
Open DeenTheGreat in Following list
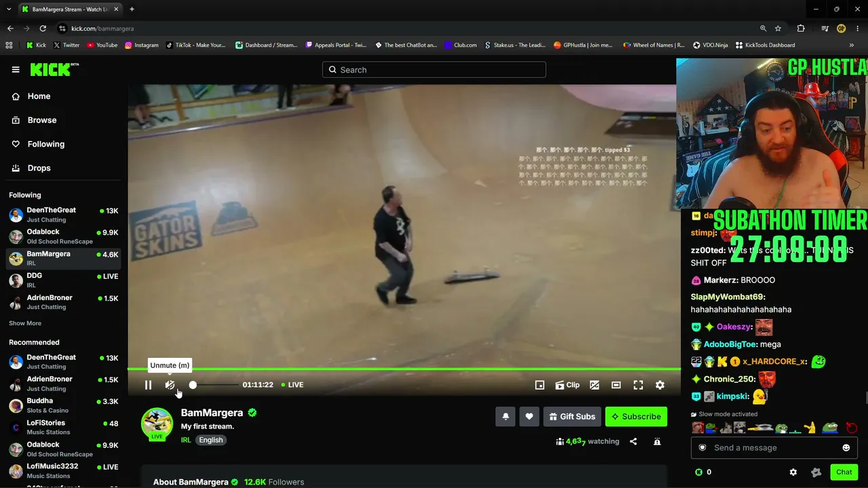(x=64, y=215)
